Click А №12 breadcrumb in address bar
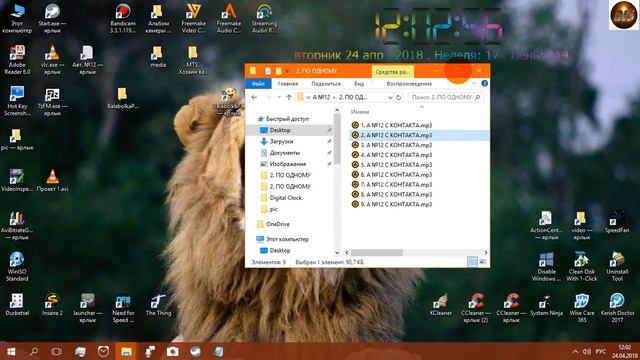Screen dimensions: 640x360 coord(321,97)
